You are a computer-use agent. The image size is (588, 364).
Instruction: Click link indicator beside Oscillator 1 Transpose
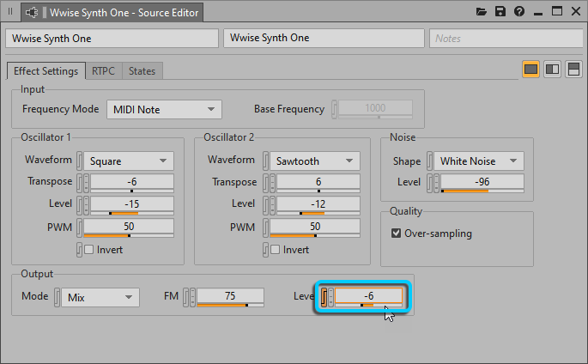(x=86, y=183)
